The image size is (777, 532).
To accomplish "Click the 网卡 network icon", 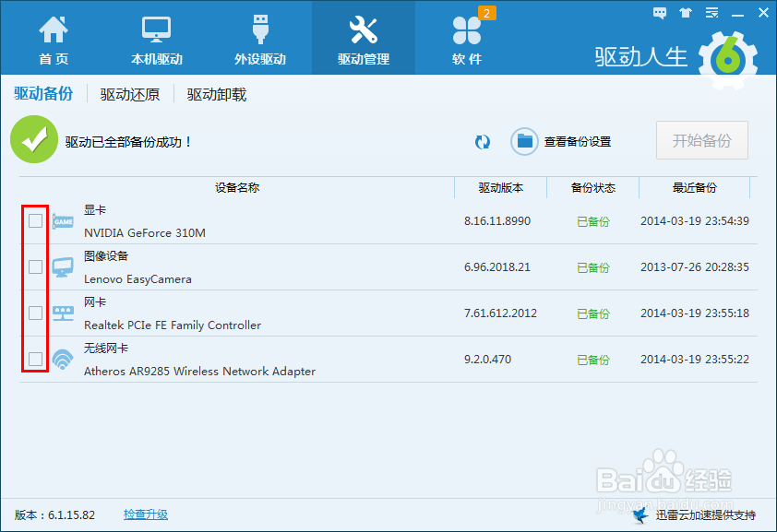I will pyautogui.click(x=63, y=313).
